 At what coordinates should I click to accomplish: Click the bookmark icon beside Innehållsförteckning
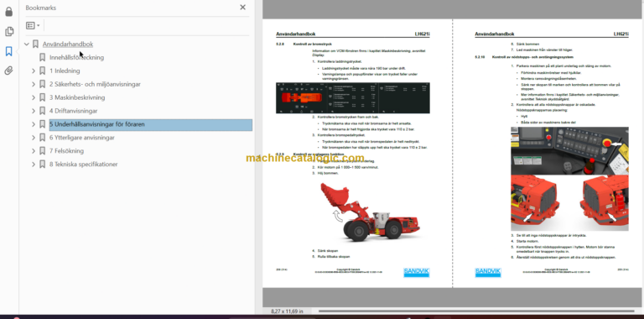coord(42,58)
